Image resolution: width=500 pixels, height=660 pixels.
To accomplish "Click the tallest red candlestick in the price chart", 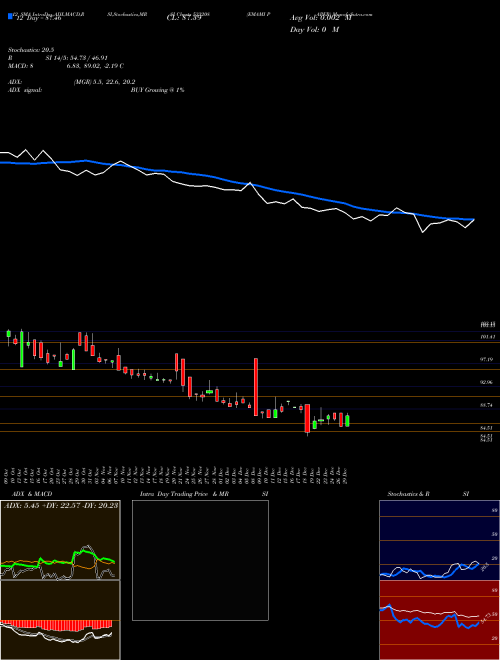I will click(x=255, y=387).
